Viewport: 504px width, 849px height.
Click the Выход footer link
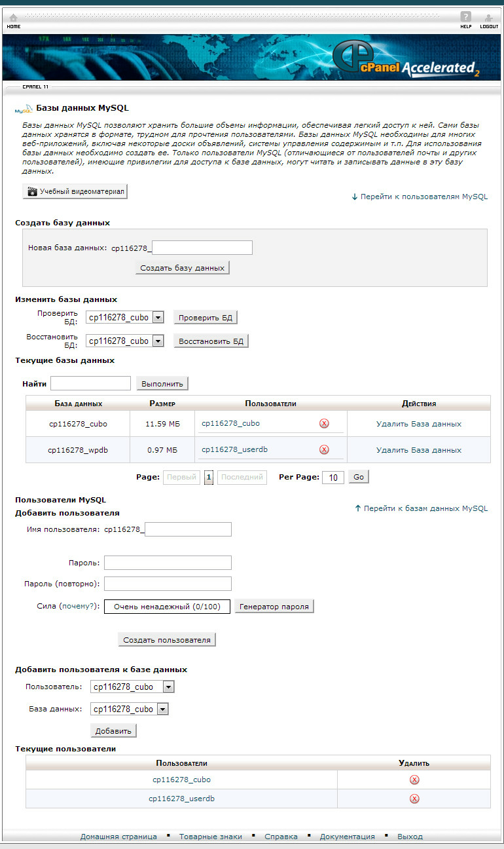410,837
